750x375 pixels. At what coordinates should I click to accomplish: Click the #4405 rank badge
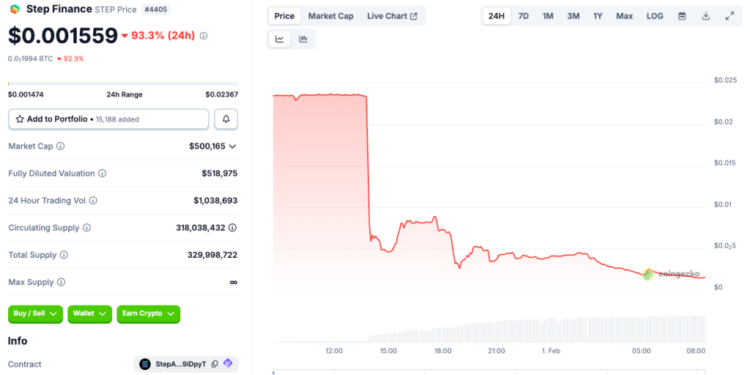coord(155,9)
